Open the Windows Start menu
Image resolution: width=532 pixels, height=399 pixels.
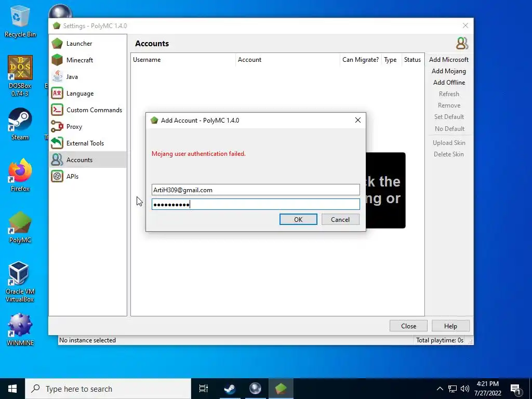tap(12, 389)
